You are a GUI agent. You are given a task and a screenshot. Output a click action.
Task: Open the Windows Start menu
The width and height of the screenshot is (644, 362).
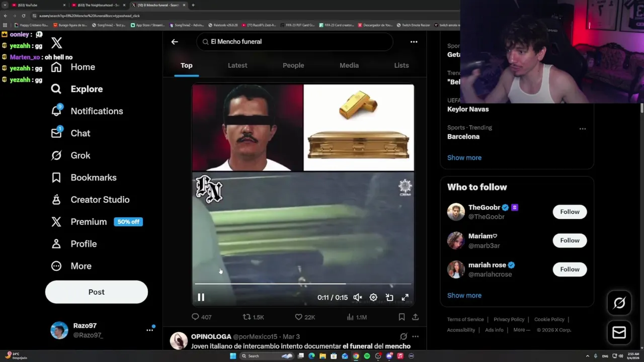coord(233,356)
